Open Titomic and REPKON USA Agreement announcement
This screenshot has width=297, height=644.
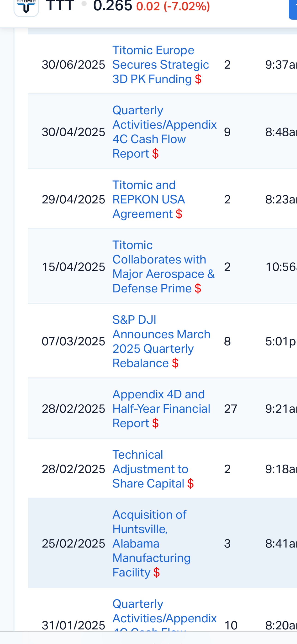click(x=149, y=199)
